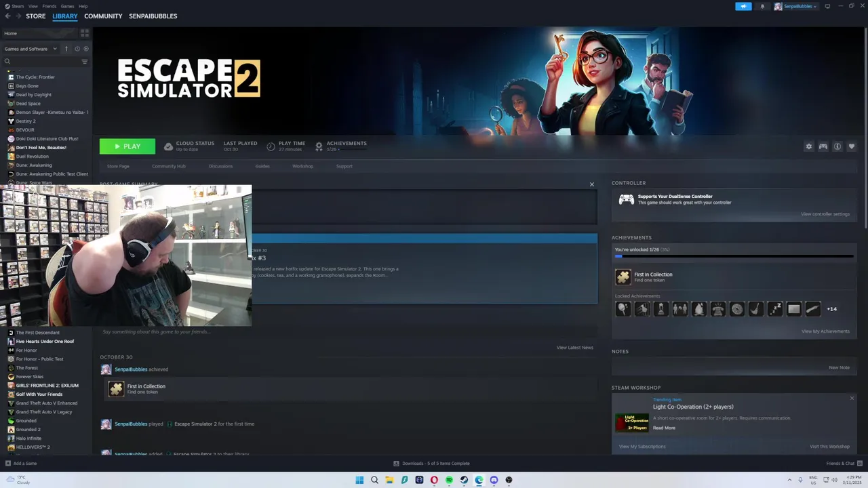Open the Help menu
The image size is (868, 488).
pyautogui.click(x=83, y=6)
